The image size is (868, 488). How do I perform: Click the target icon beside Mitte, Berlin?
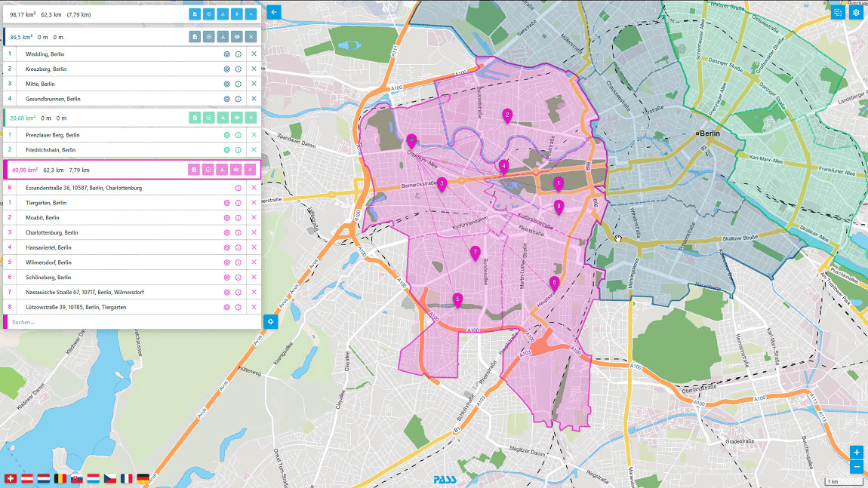(225, 84)
